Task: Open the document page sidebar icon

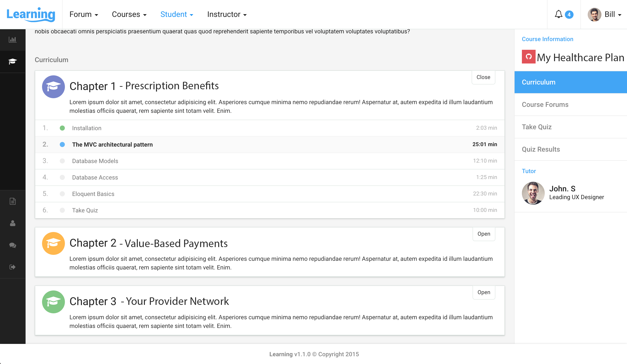Action: (x=12, y=201)
